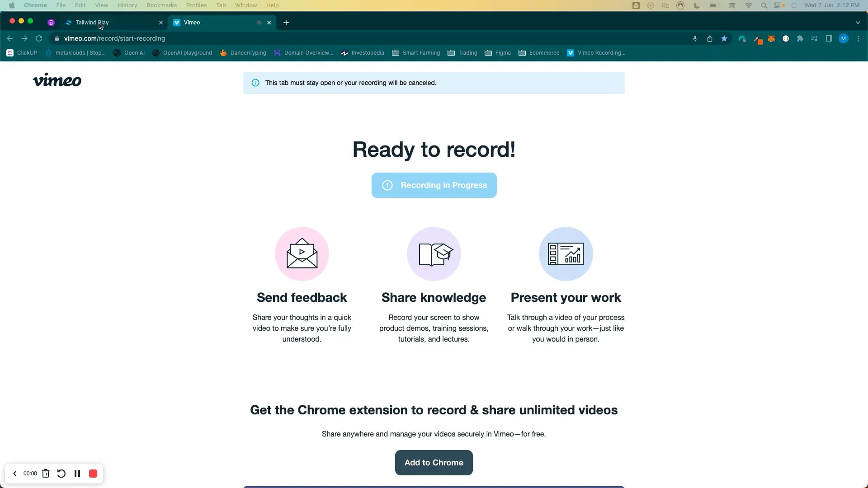
Task: Click the 00:00 timer display
Action: click(30, 474)
